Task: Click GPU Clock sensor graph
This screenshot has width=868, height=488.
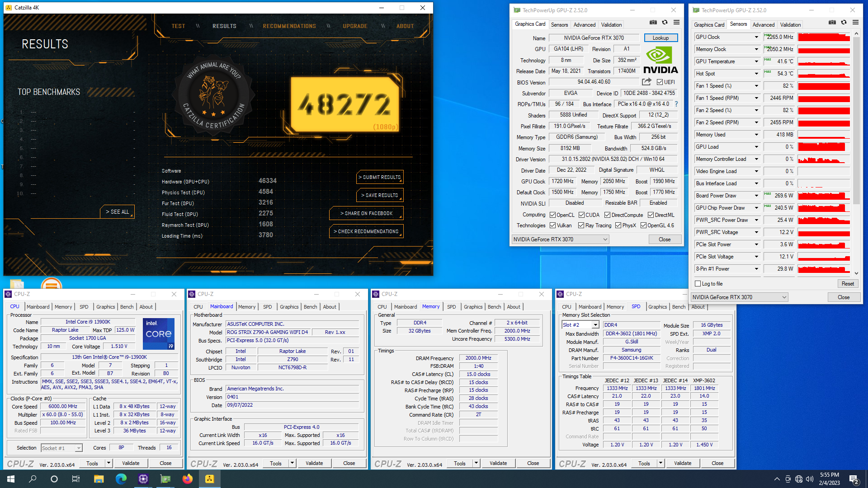Action: click(824, 37)
